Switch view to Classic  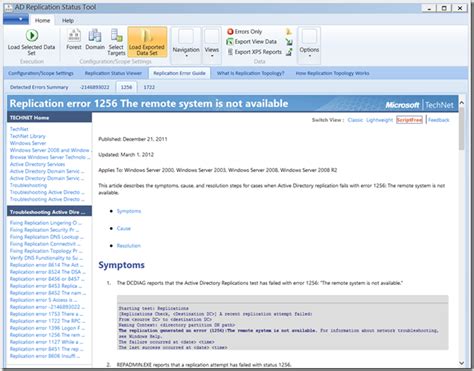click(355, 120)
